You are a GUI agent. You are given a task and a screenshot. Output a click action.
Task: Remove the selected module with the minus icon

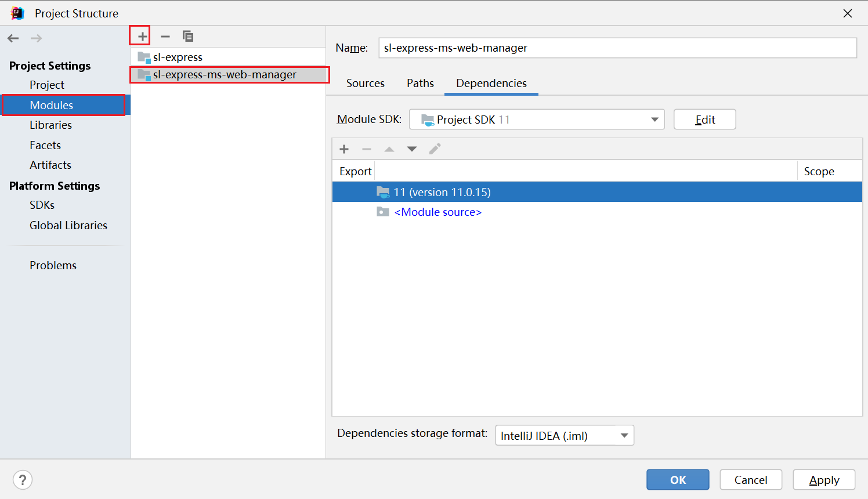(x=165, y=37)
